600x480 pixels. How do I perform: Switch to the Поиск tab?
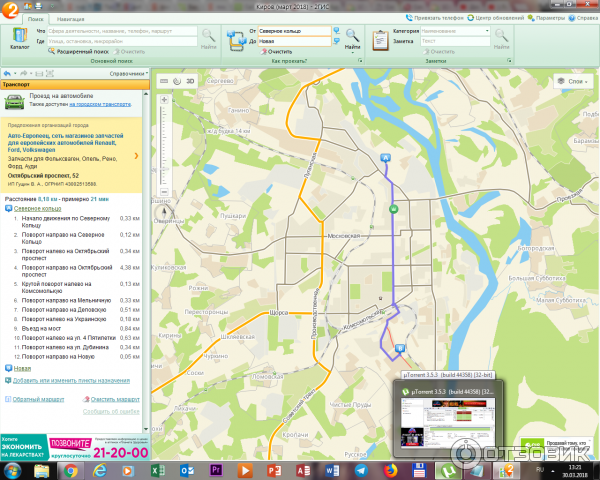pos(36,19)
